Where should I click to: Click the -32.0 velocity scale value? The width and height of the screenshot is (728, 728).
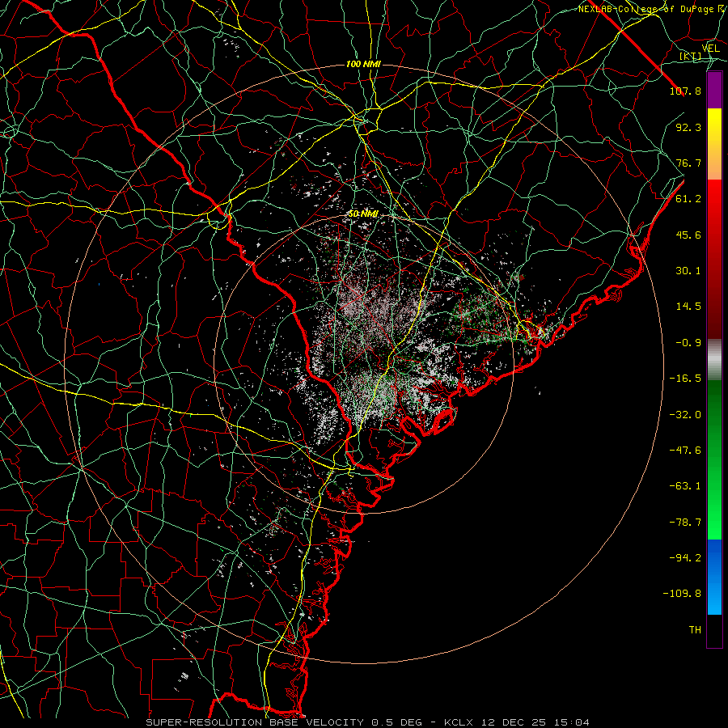click(685, 415)
